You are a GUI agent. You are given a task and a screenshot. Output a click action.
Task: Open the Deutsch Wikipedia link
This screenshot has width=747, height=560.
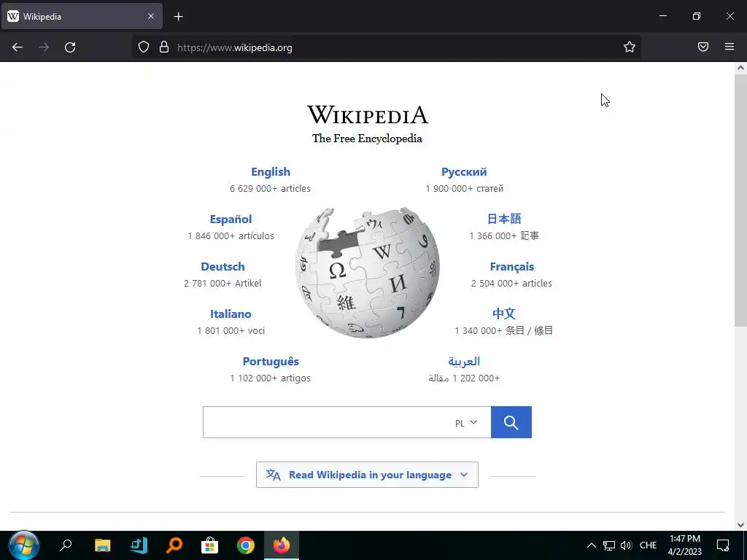click(222, 267)
